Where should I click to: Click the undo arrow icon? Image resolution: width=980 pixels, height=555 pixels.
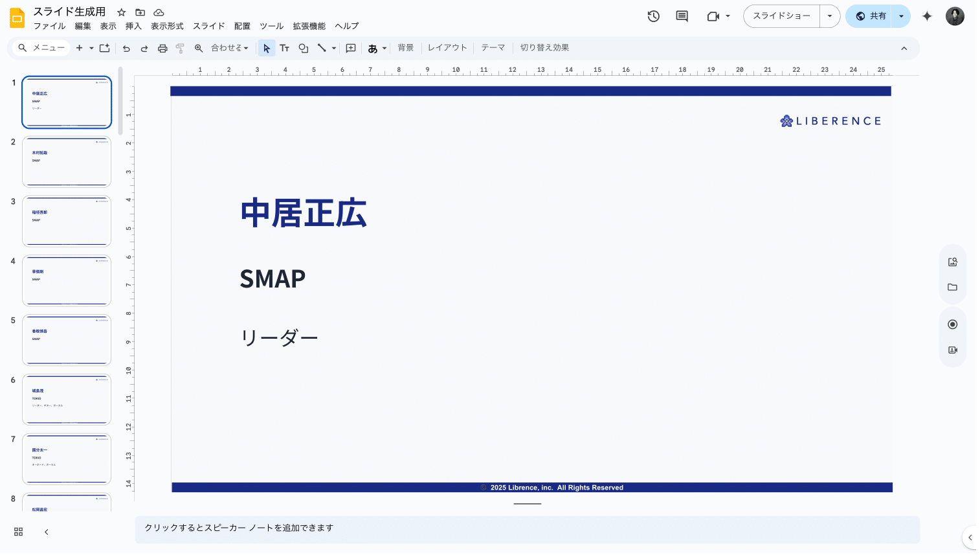click(x=126, y=48)
